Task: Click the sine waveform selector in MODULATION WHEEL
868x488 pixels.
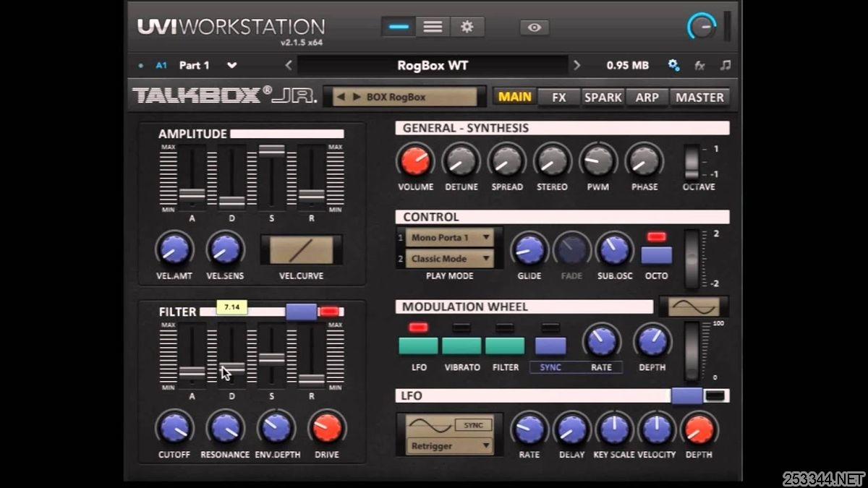Action: [x=694, y=307]
